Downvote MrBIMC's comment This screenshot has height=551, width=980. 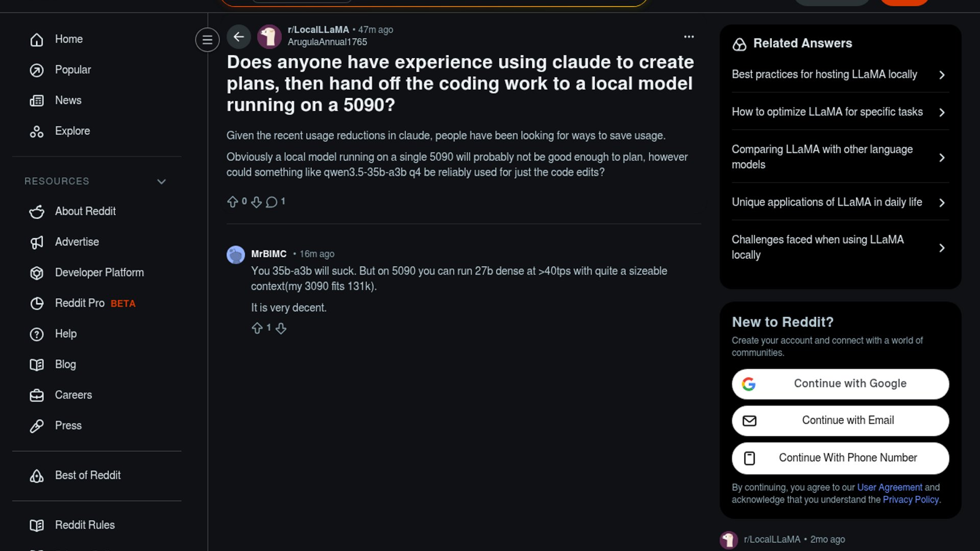click(281, 328)
